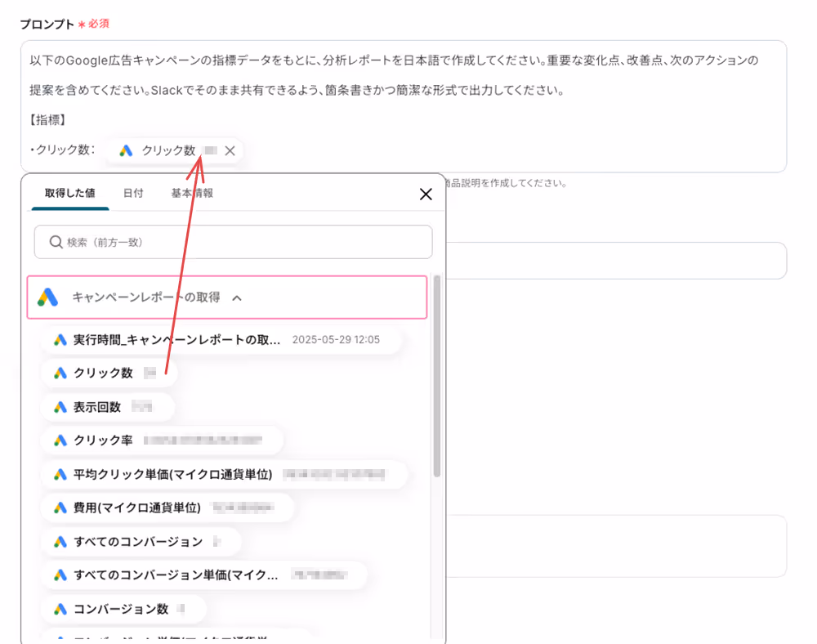The image size is (817, 644).
Task: Click the 2025-05-29 12:05 timestamp value
Action: click(336, 340)
